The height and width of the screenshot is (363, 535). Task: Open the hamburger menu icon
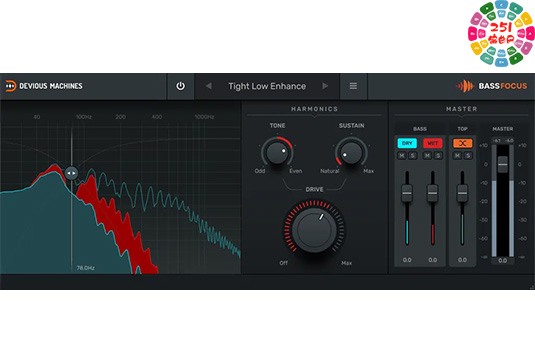[x=353, y=86]
